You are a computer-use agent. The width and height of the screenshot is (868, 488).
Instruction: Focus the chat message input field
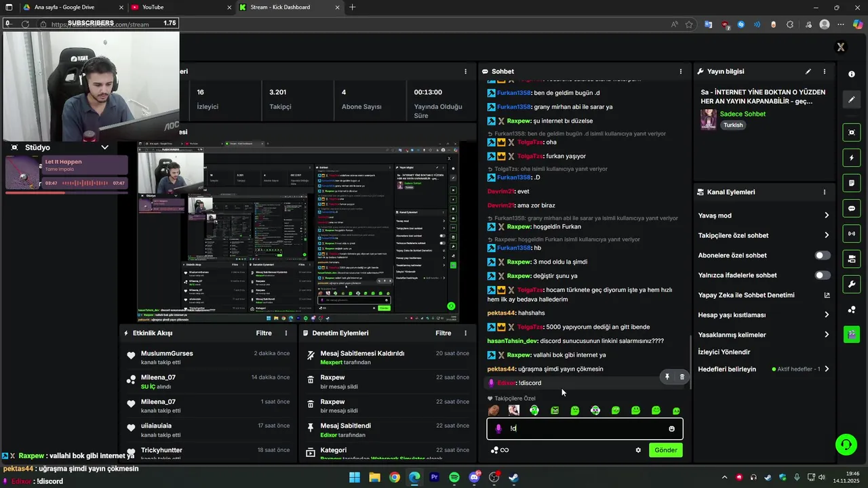[585, 428]
